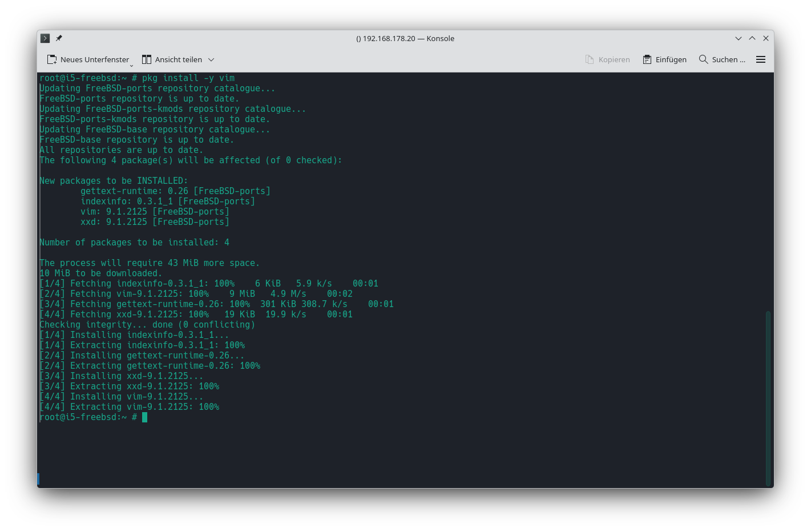This screenshot has width=811, height=532.
Task: Open the Ansicht teilen chevron dropdown
Action: tap(211, 59)
